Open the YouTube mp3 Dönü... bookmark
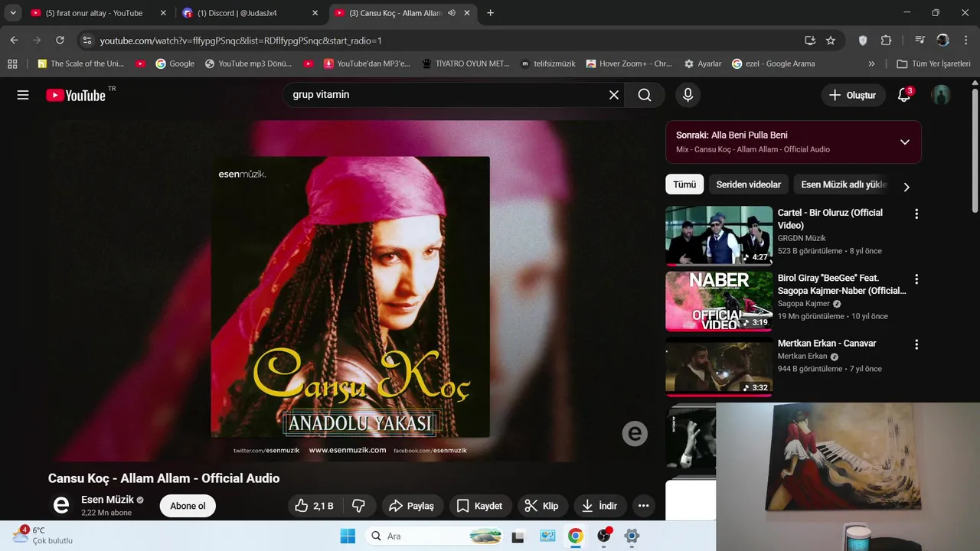This screenshot has width=980, height=551. pos(247,64)
